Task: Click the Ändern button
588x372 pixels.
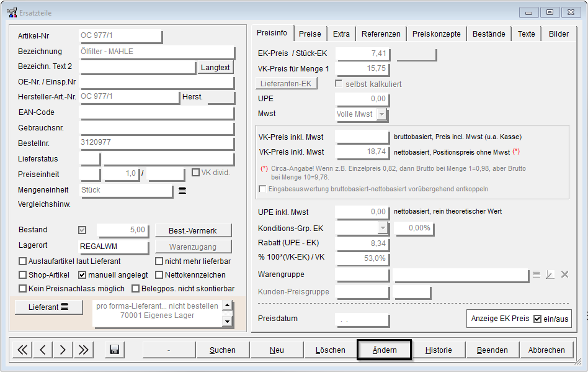Action: [x=385, y=350]
